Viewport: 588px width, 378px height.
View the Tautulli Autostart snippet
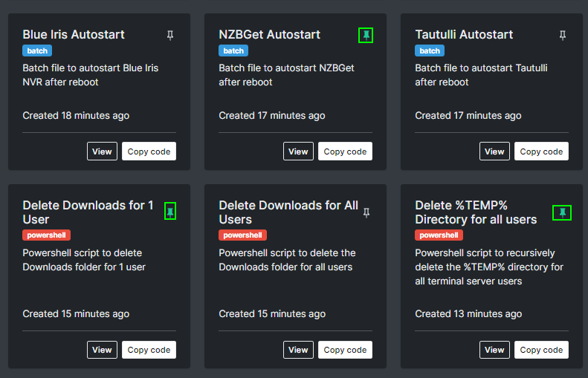tap(494, 151)
